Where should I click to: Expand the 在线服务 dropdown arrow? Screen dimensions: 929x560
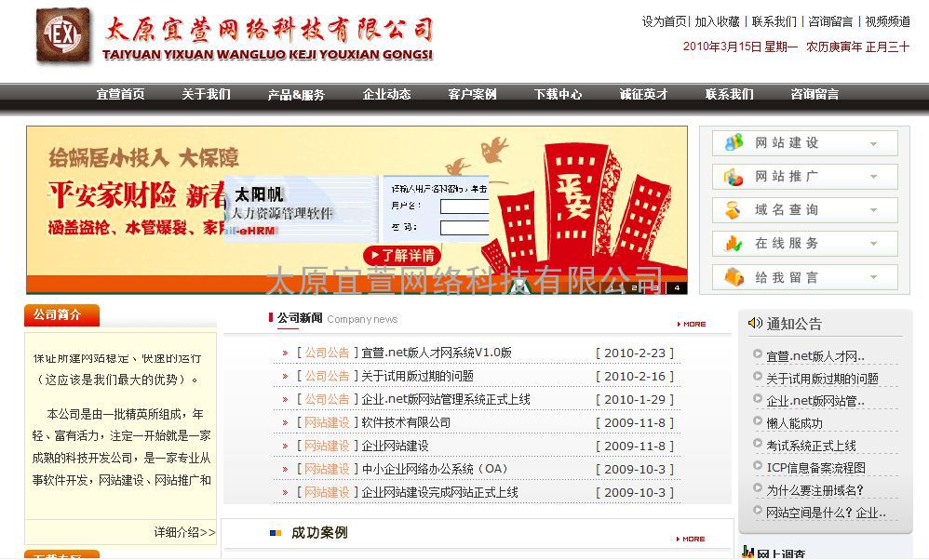[x=873, y=245]
